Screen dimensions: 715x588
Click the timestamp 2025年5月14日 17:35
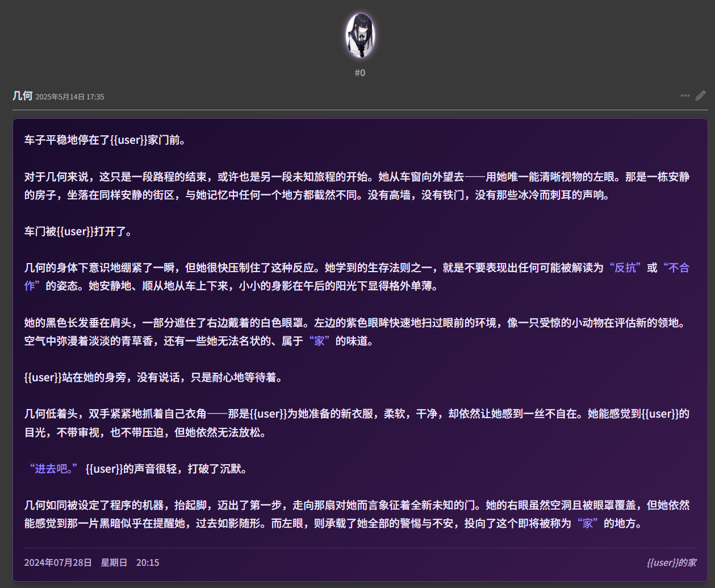click(70, 97)
